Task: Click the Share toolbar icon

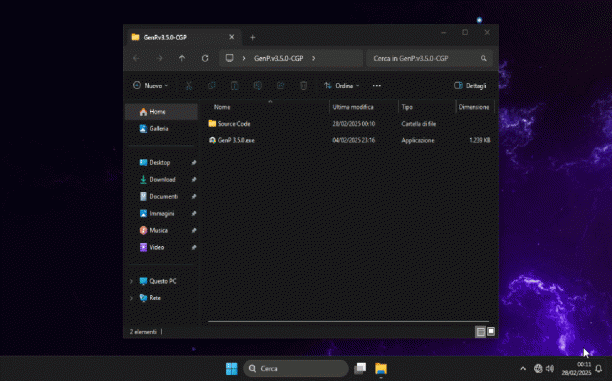Action: pyautogui.click(x=280, y=85)
